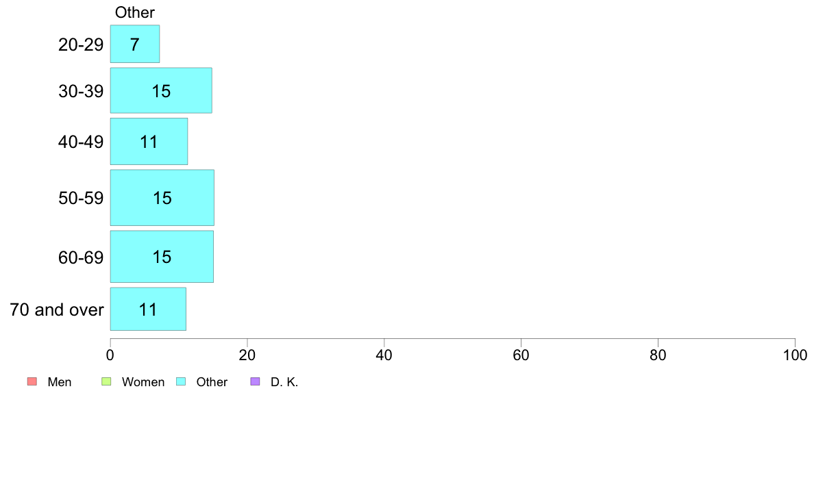Click the 20-29 age group label
Image resolution: width=814 pixels, height=504 pixels.
[x=81, y=45]
